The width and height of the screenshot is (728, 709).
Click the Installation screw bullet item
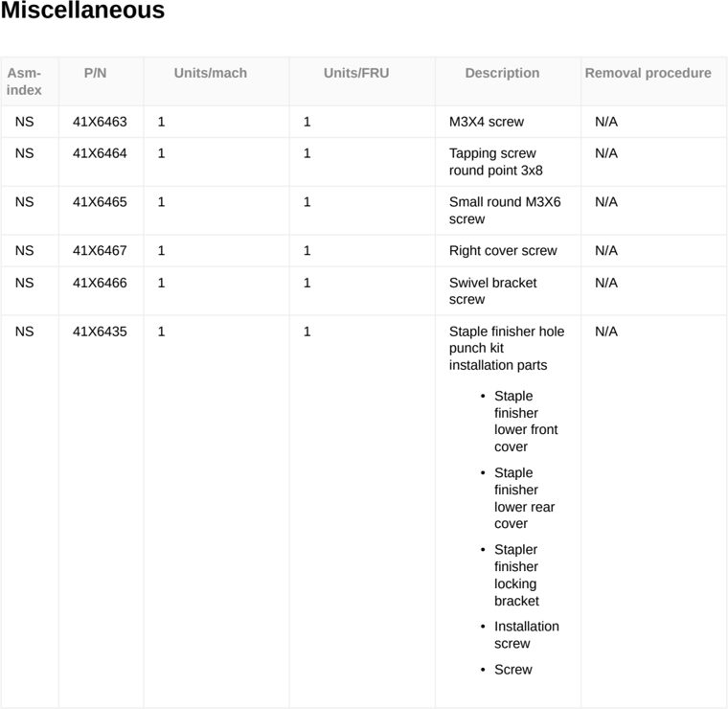tap(527, 634)
